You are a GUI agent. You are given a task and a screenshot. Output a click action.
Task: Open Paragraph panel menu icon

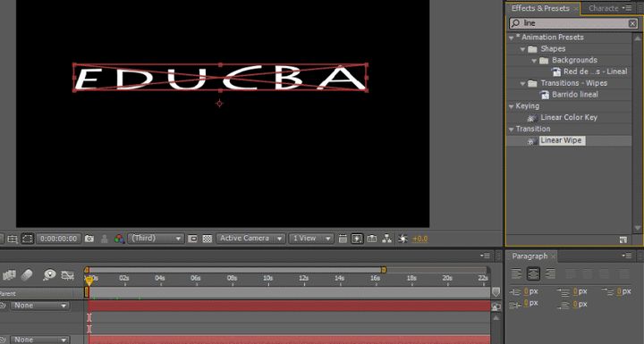(x=627, y=256)
